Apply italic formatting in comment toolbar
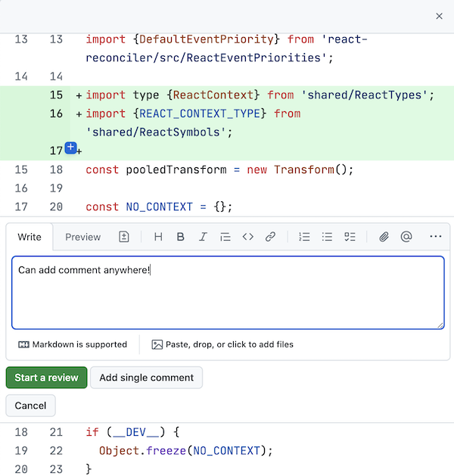The width and height of the screenshot is (454, 476). point(203,237)
